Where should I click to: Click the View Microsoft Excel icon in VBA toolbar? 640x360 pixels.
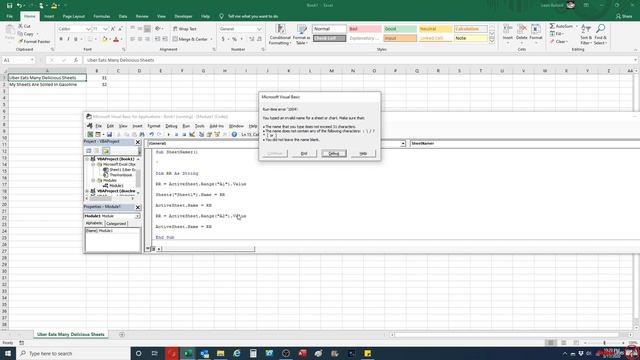tap(90, 134)
